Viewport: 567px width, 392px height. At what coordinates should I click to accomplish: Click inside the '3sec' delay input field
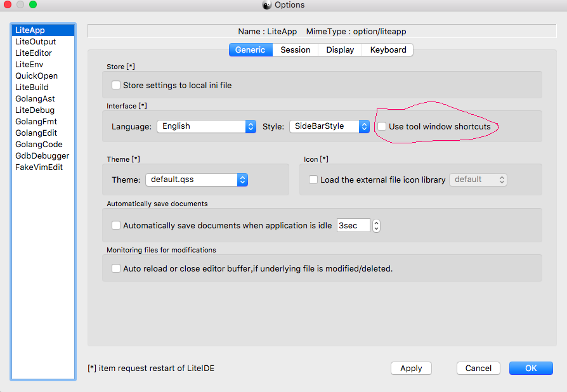353,225
